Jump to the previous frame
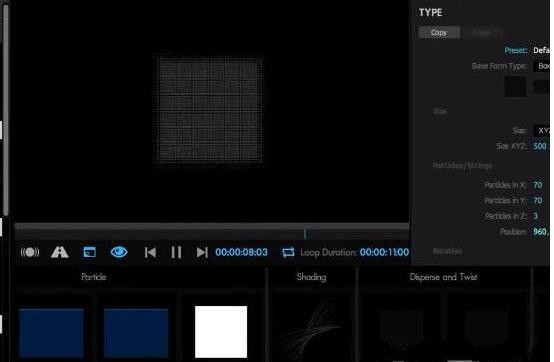 coord(150,252)
